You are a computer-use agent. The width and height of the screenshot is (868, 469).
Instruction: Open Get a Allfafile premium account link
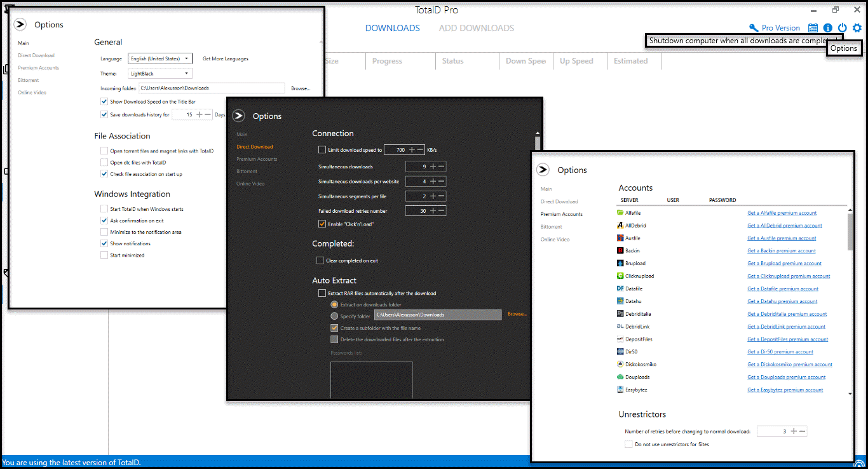(782, 213)
